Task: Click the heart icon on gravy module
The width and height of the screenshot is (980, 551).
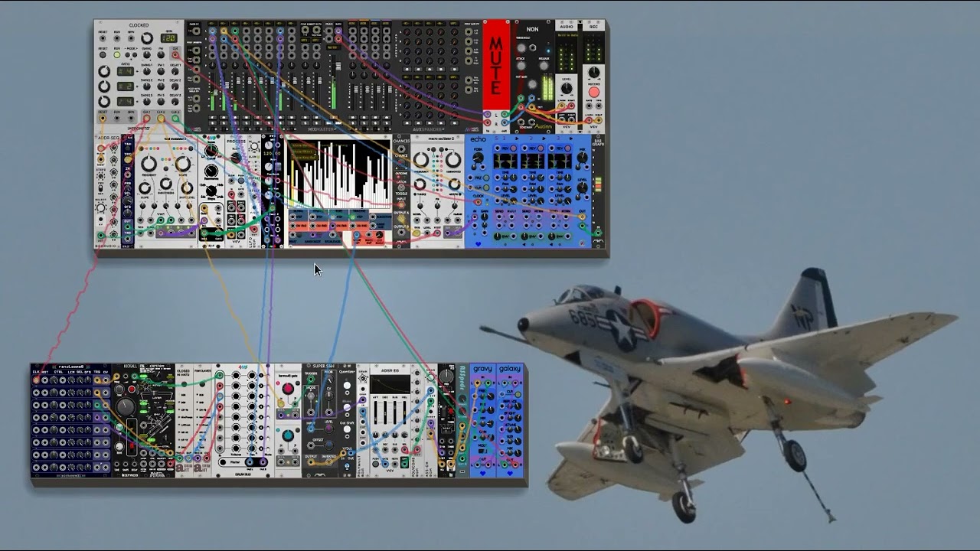Action: [x=482, y=473]
